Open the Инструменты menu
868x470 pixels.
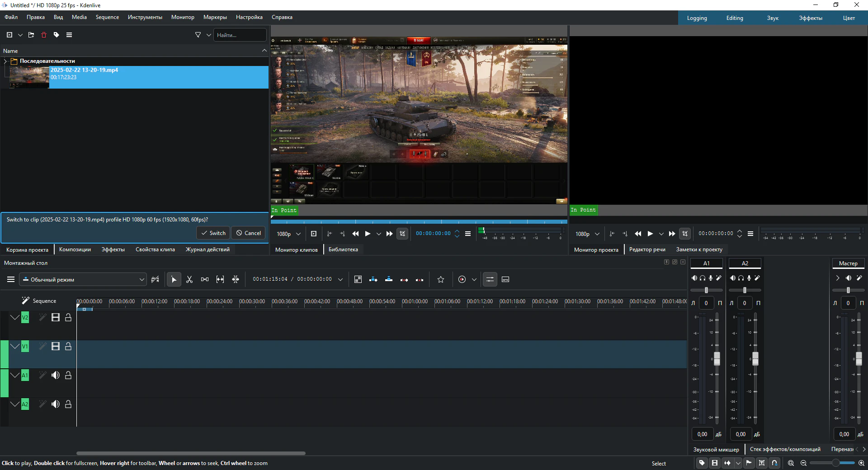coord(145,17)
